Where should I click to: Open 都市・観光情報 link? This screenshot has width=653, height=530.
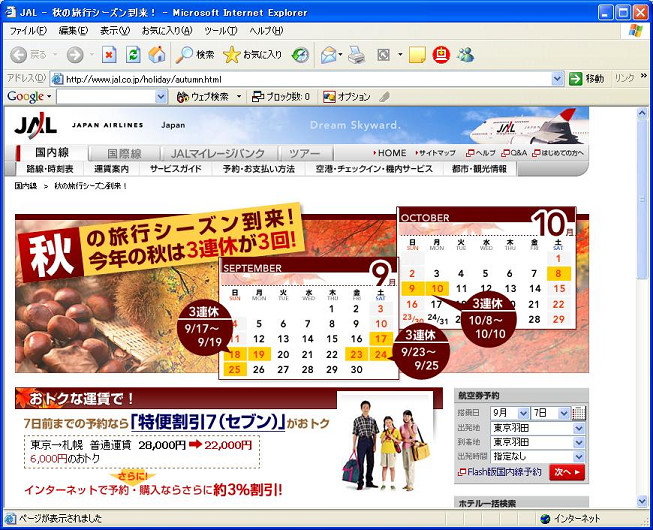pyautogui.click(x=479, y=169)
